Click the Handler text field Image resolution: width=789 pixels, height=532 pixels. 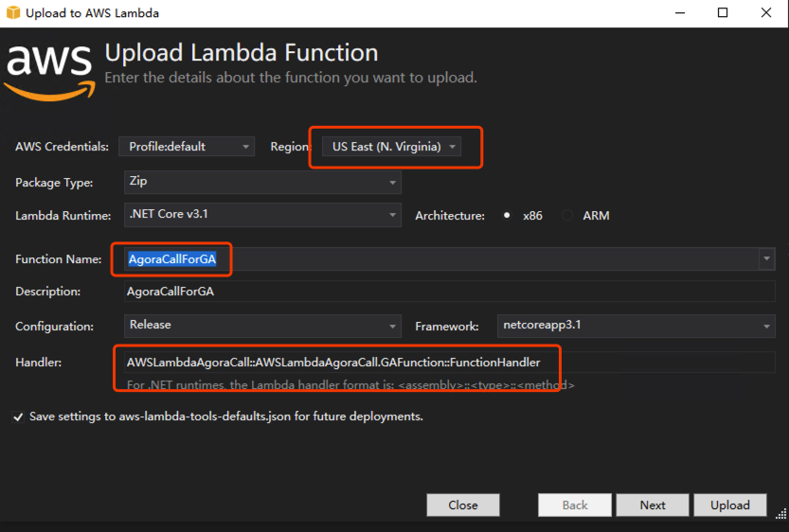449,362
